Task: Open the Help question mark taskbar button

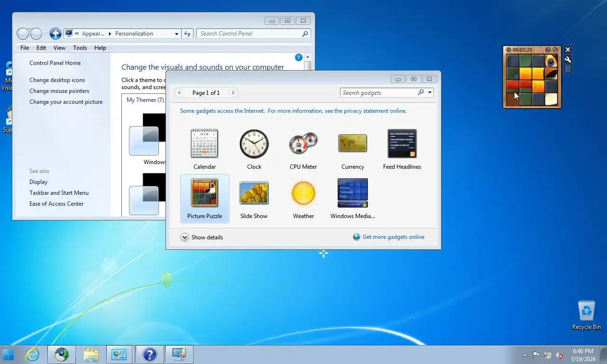Action: pos(149,355)
